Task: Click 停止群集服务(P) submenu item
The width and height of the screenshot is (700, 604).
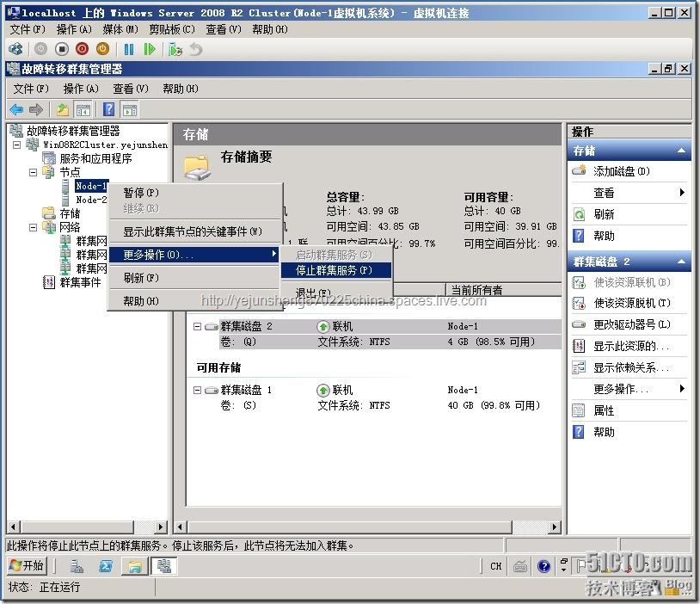Action: point(336,270)
